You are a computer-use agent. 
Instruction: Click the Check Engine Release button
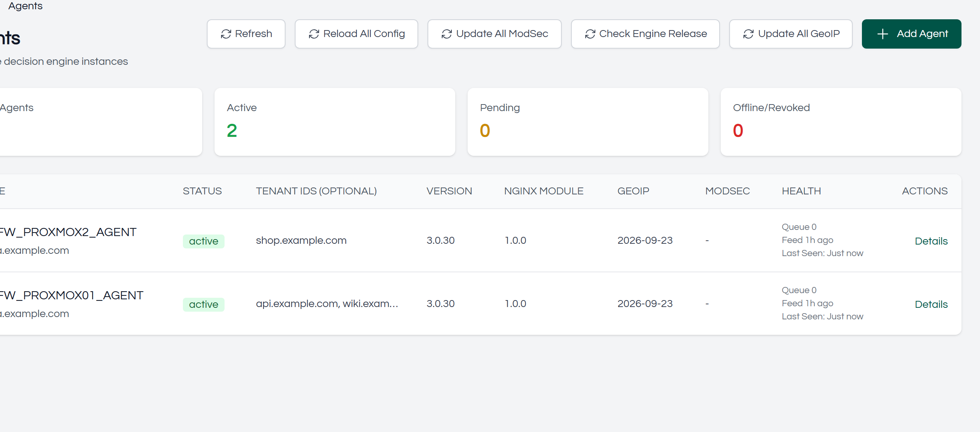[x=645, y=34]
